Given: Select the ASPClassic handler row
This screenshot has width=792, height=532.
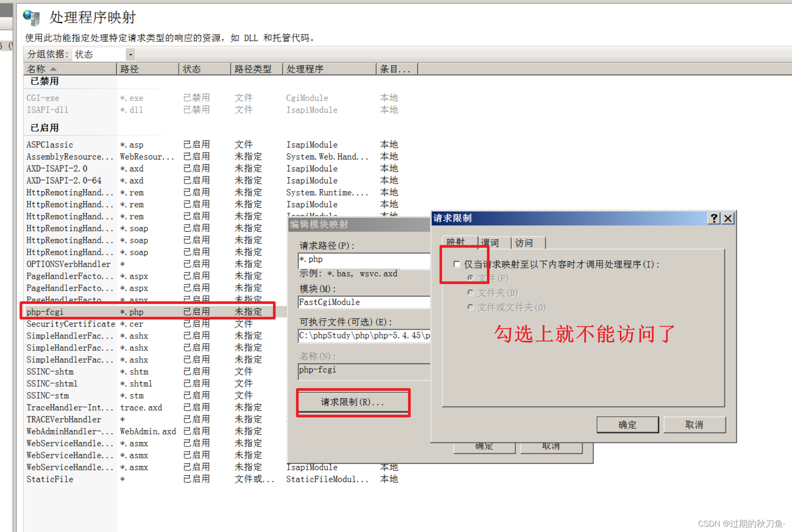Looking at the screenshot, I should click(x=213, y=145).
